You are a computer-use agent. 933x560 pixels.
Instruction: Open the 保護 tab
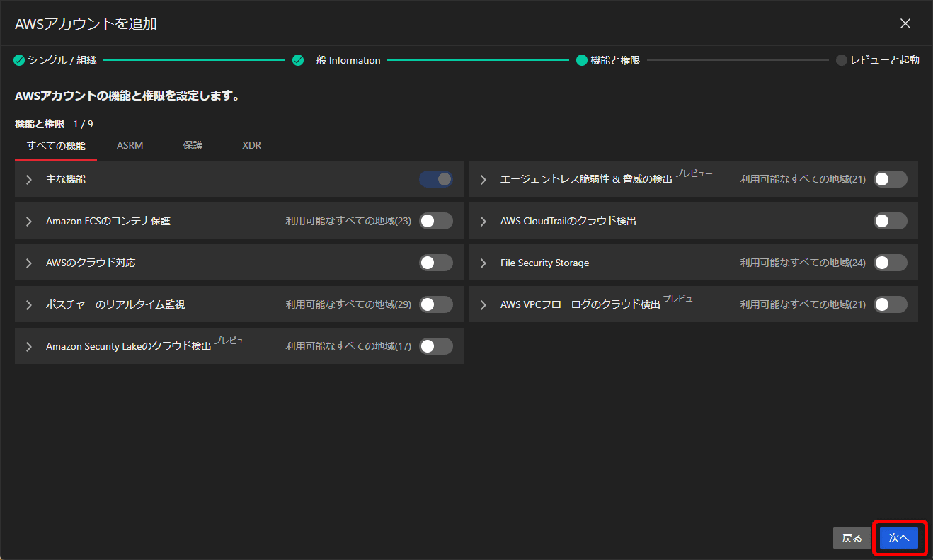tap(193, 146)
